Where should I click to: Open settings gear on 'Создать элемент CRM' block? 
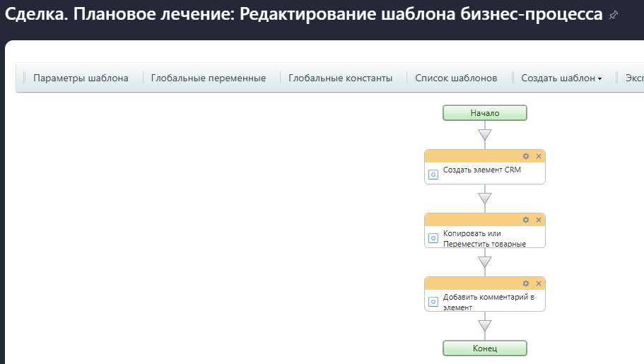pyautogui.click(x=526, y=156)
